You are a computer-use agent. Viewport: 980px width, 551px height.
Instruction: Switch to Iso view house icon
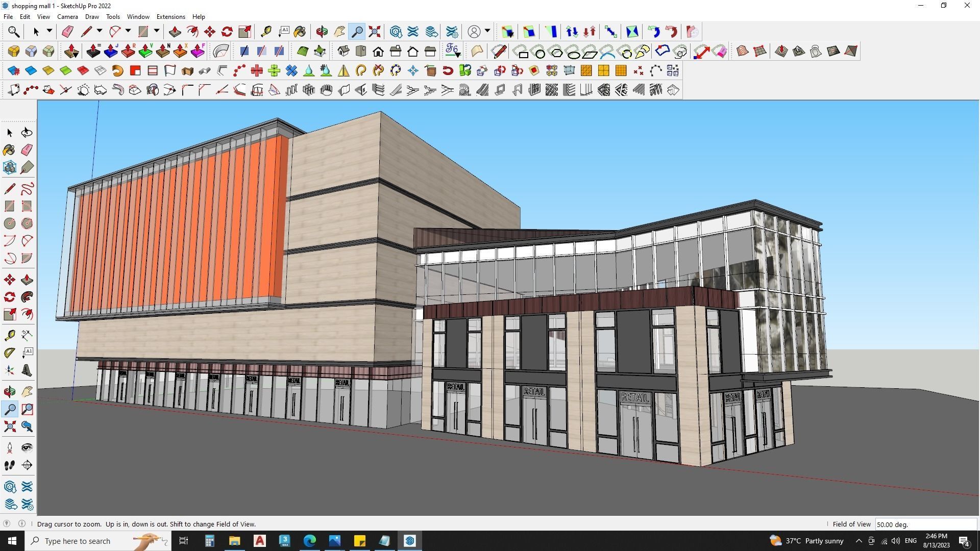pyautogui.click(x=344, y=51)
